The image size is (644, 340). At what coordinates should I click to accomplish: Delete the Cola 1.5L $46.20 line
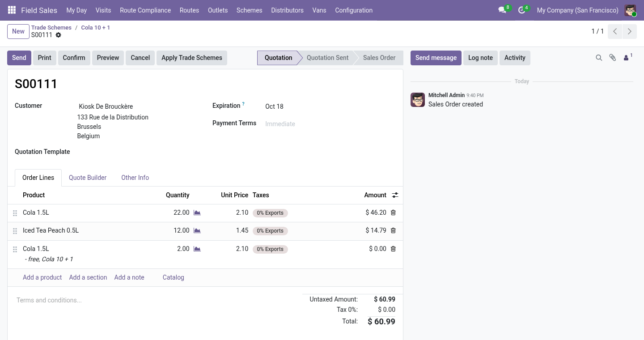click(x=393, y=213)
